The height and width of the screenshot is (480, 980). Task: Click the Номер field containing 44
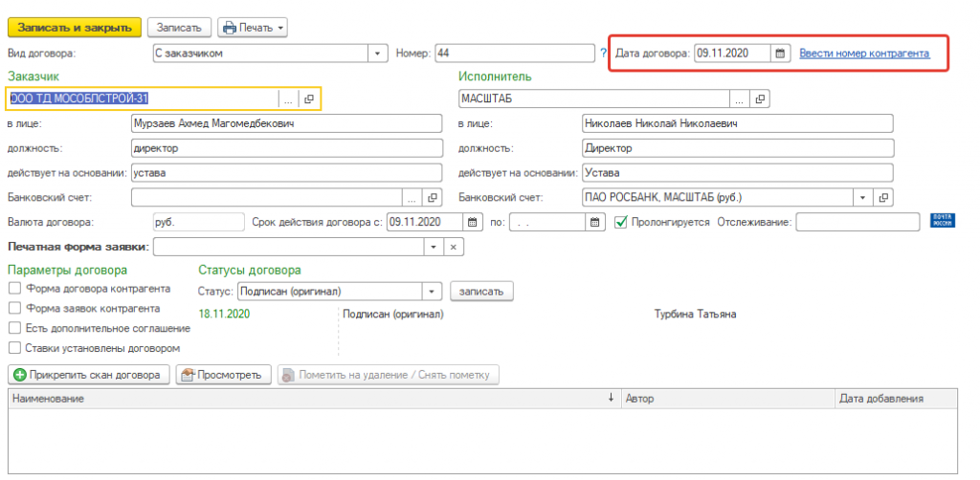514,54
